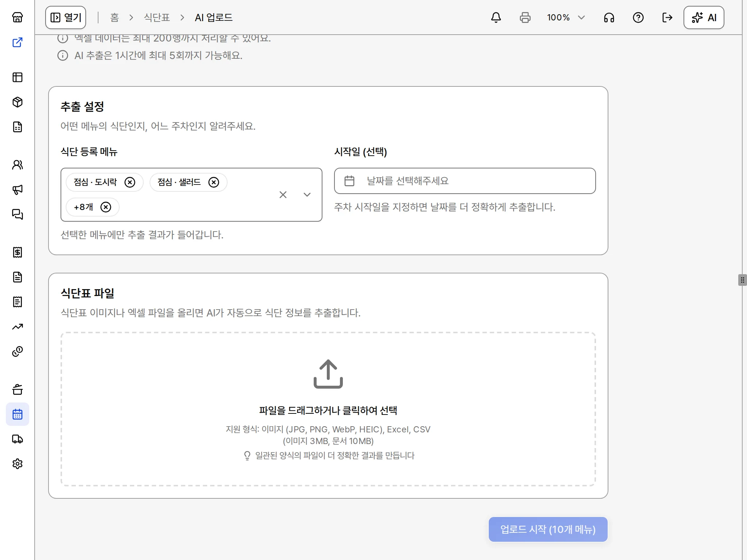
Task: Remove the 점심 · 도시락 menu tag
Action: pos(130,182)
